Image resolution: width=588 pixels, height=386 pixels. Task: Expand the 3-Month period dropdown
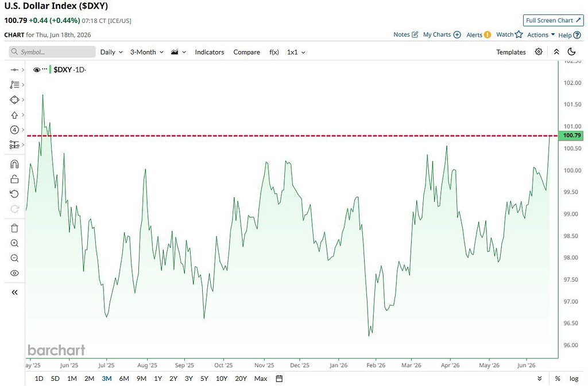146,52
